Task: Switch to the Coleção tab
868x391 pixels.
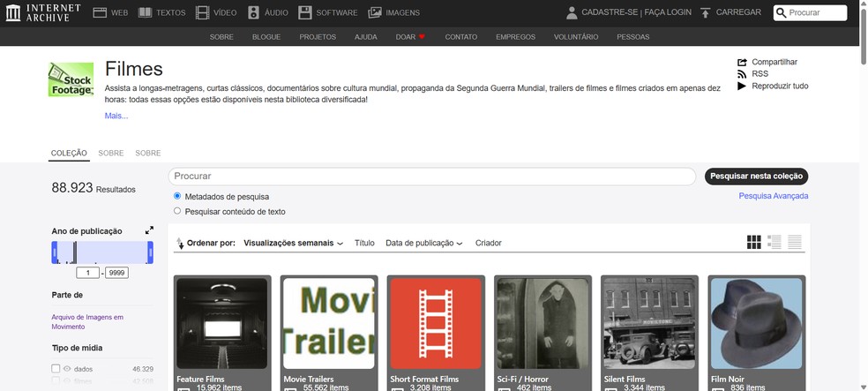Action: [69, 153]
